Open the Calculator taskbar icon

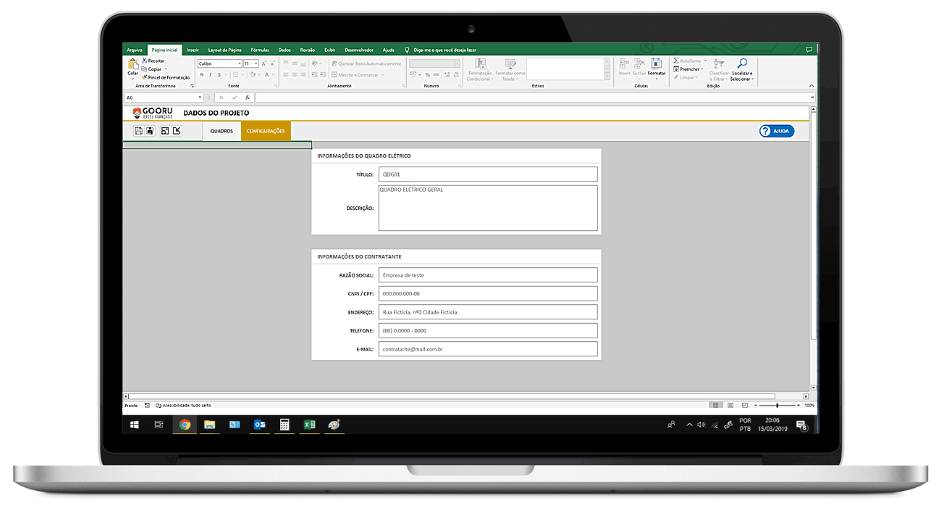[x=284, y=424]
